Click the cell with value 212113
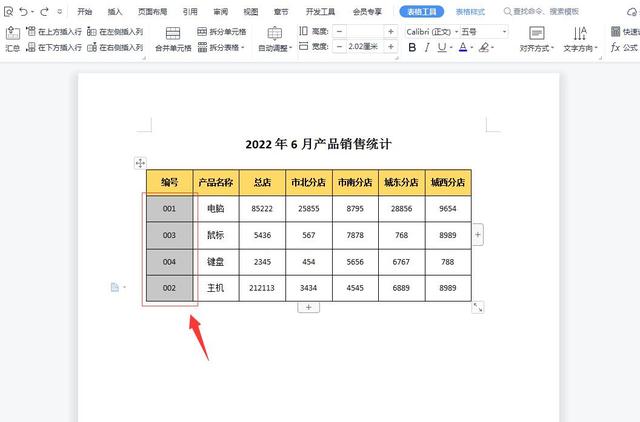The image size is (640, 422). [x=262, y=288]
